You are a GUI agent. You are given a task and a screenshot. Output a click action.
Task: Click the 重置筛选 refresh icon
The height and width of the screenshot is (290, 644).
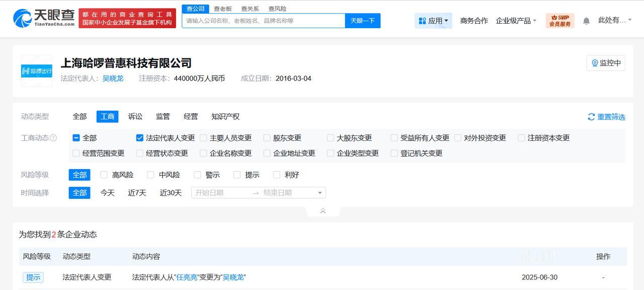(x=591, y=117)
